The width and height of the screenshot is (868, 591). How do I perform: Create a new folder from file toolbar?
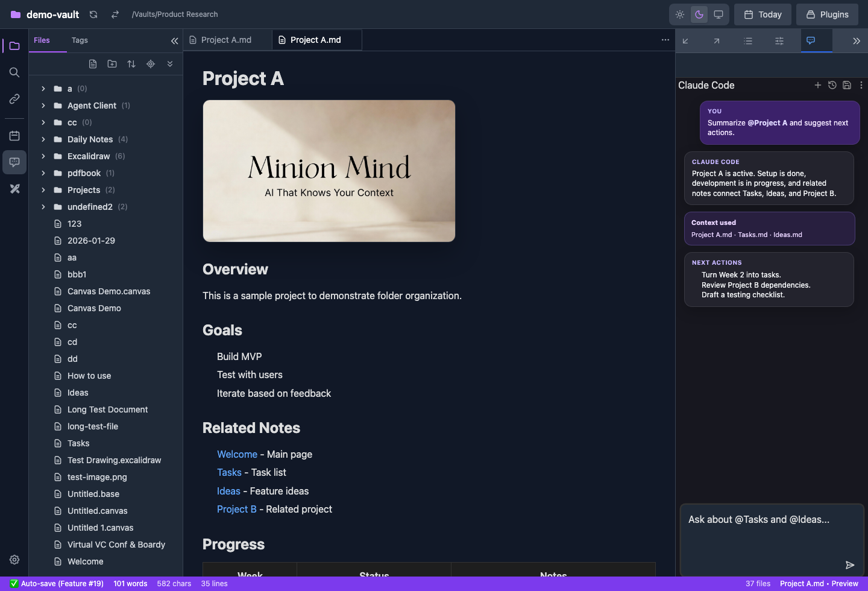[x=112, y=64]
